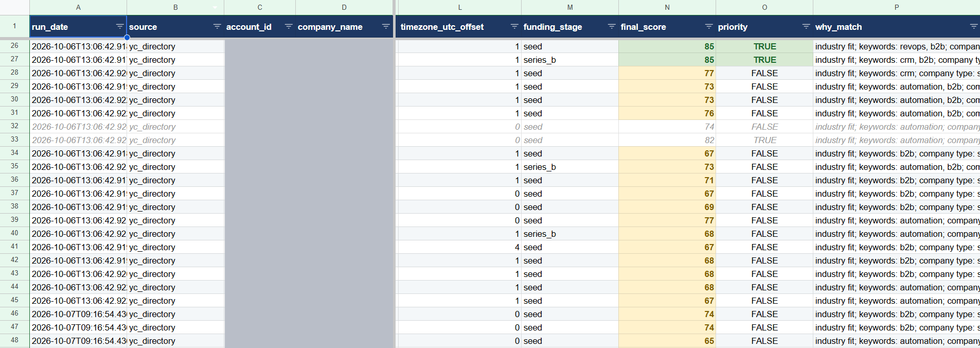Click timezone offset 0 in row 37
This screenshot has width=980, height=348.
pyautogui.click(x=460, y=194)
